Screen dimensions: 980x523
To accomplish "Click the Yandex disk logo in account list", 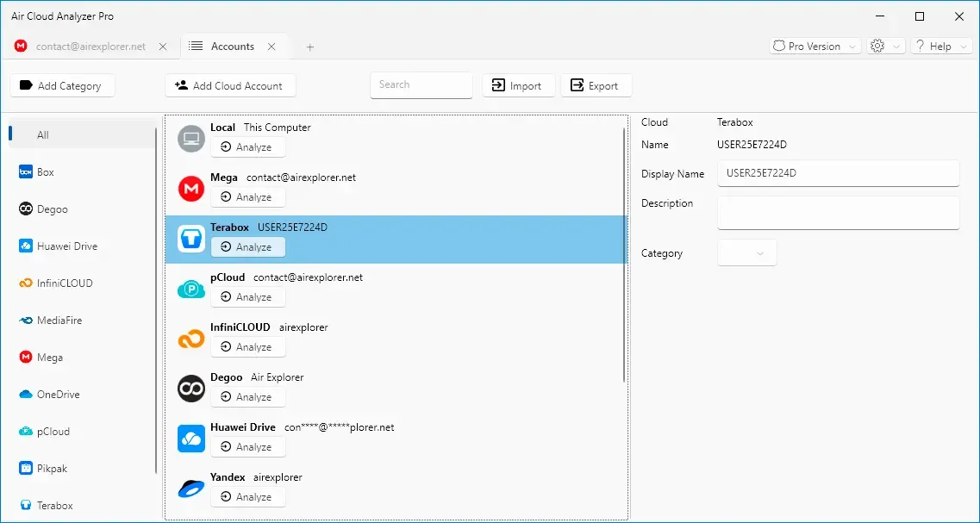I will pos(191,489).
